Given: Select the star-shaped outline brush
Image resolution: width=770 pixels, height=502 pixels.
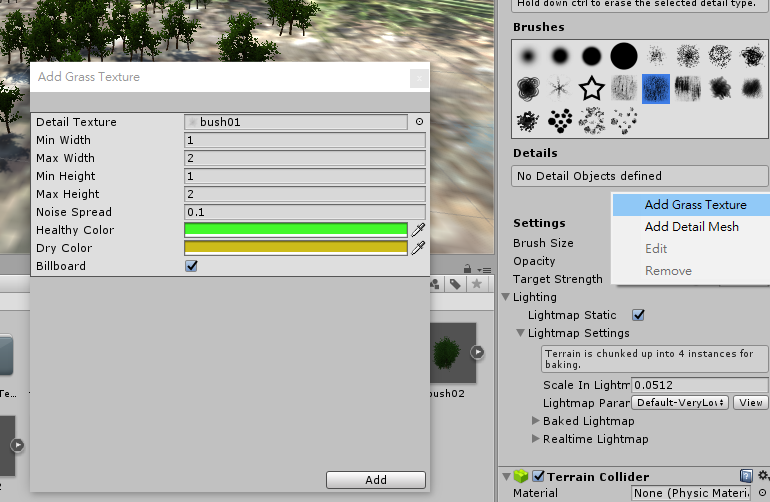Looking at the screenshot, I should [x=592, y=88].
